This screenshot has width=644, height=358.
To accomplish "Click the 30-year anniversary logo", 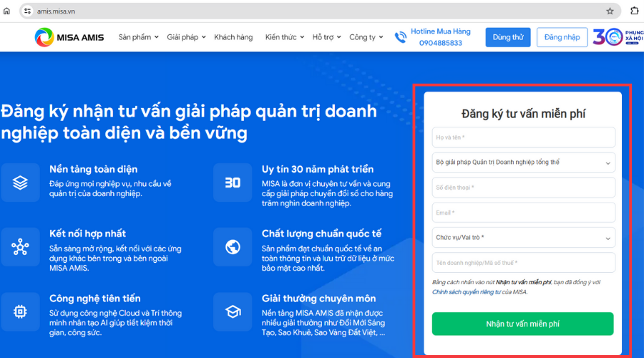I will point(618,37).
